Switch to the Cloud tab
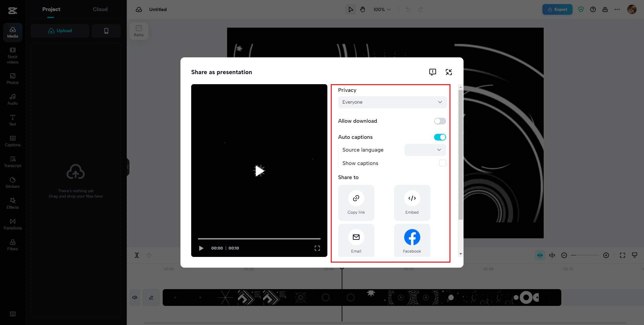The image size is (644, 325). coord(100,9)
